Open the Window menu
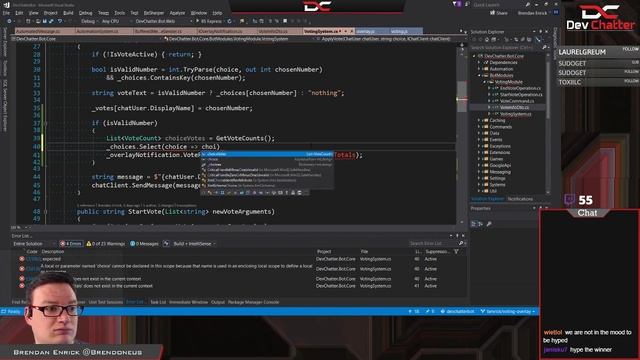This screenshot has width=640, height=360. pos(199,13)
